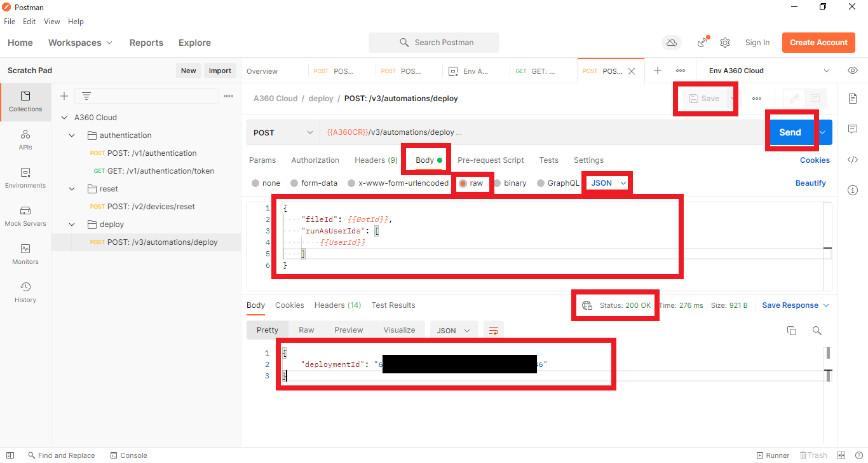Open the Env A360 Cloud environment dropdown
Image resolution: width=868 pixels, height=463 pixels.
(x=769, y=71)
